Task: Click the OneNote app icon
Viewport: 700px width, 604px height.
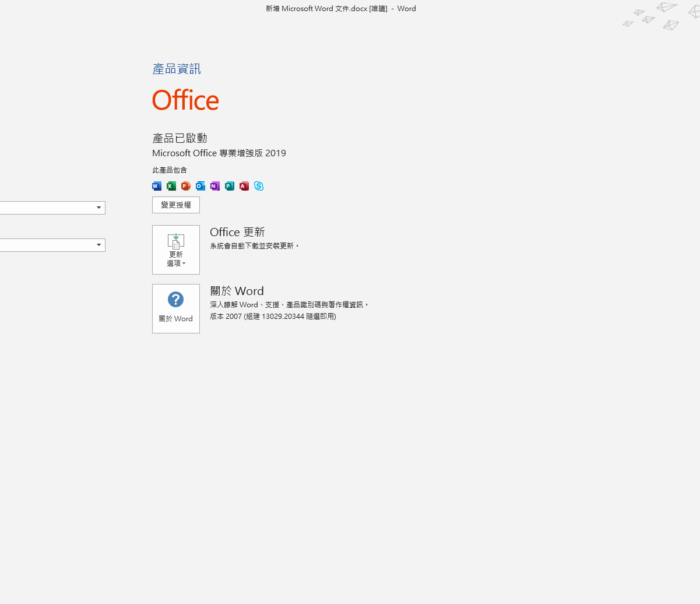Action: point(215,186)
